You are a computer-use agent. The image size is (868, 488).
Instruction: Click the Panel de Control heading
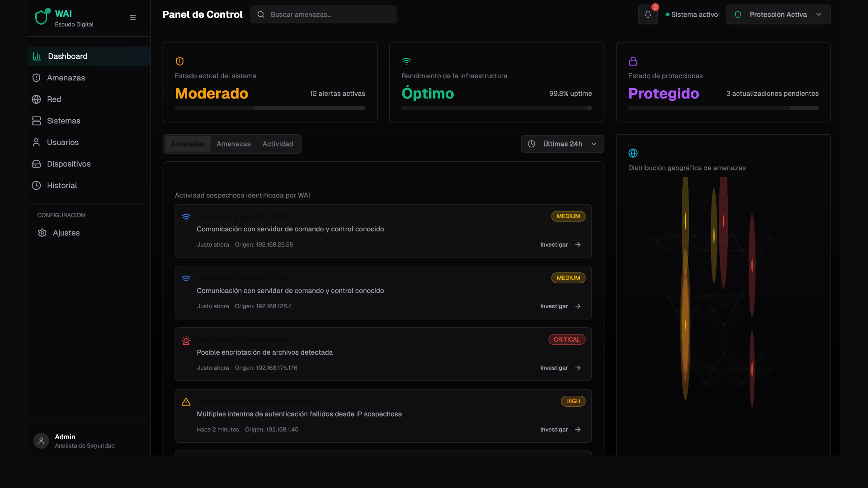[x=203, y=14]
